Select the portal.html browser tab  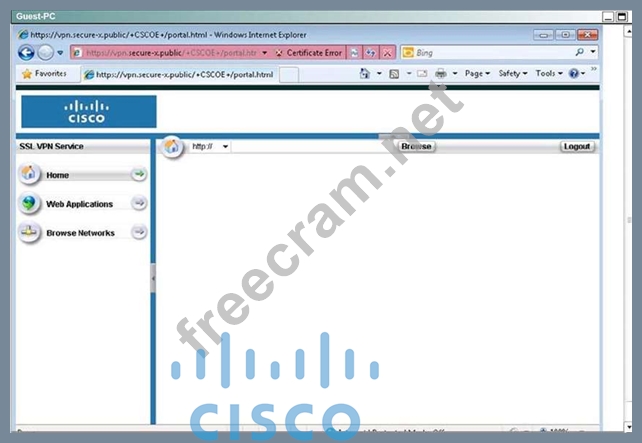coord(180,74)
